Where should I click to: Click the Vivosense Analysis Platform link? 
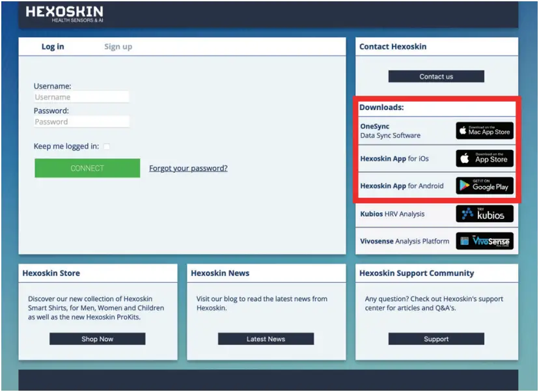tap(405, 241)
